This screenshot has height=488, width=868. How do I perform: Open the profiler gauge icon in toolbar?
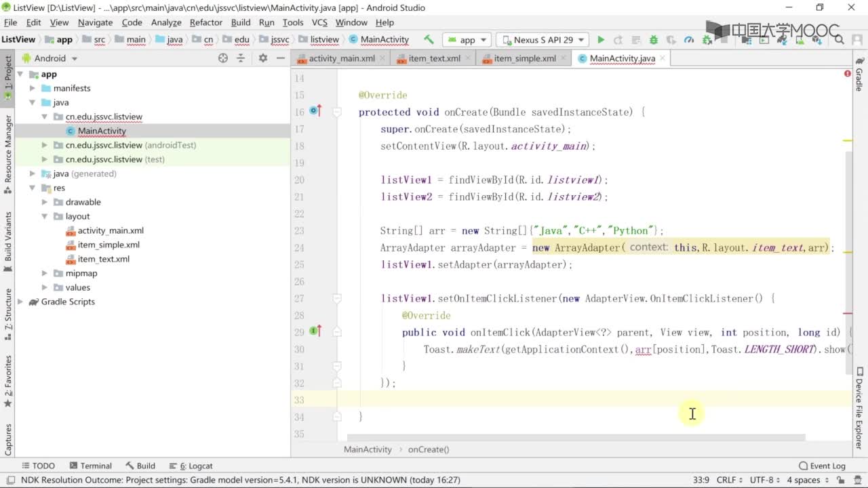coord(689,40)
